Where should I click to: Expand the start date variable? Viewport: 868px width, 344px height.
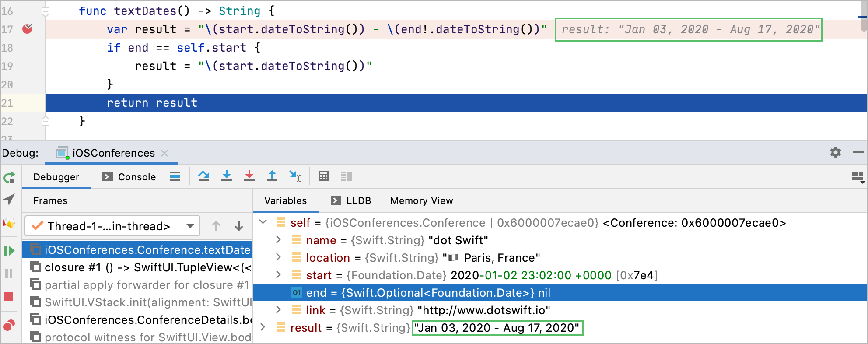[278, 274]
